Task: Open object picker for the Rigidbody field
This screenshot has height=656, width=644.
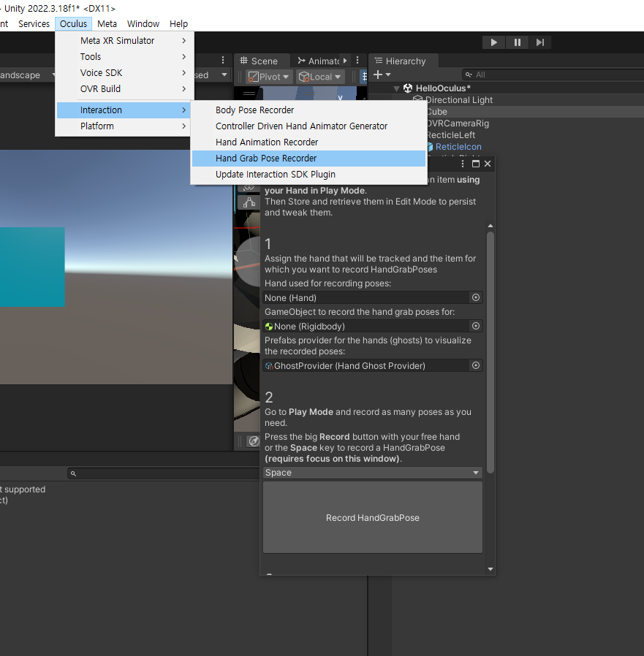Action: tap(476, 326)
